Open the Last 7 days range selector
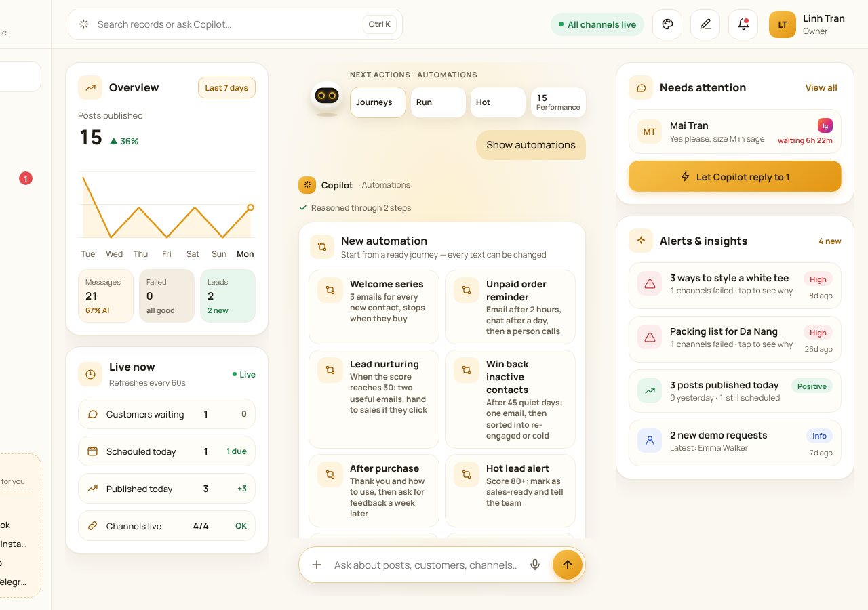This screenshot has height=610, width=868. click(x=226, y=87)
